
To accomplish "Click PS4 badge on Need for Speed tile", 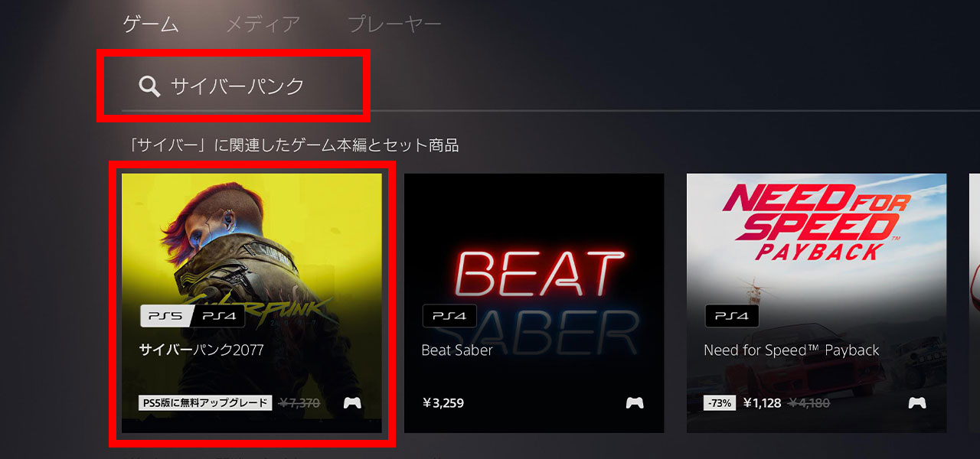I will (732, 316).
